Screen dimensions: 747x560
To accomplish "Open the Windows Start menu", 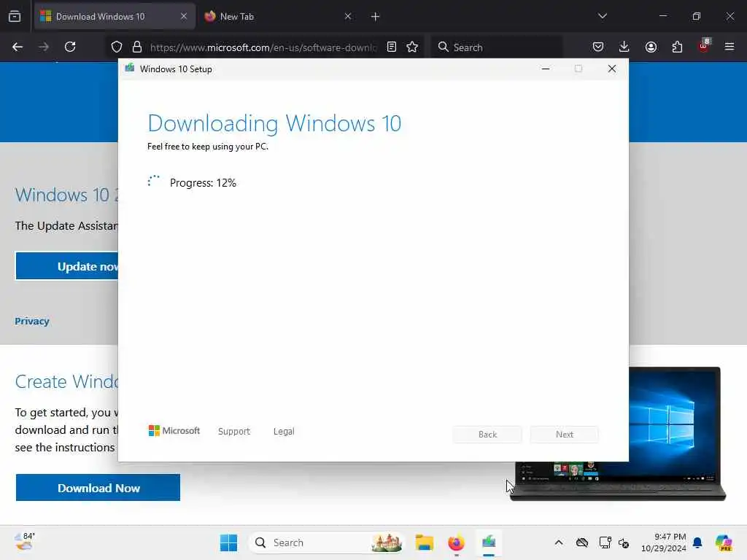I will coord(228,542).
